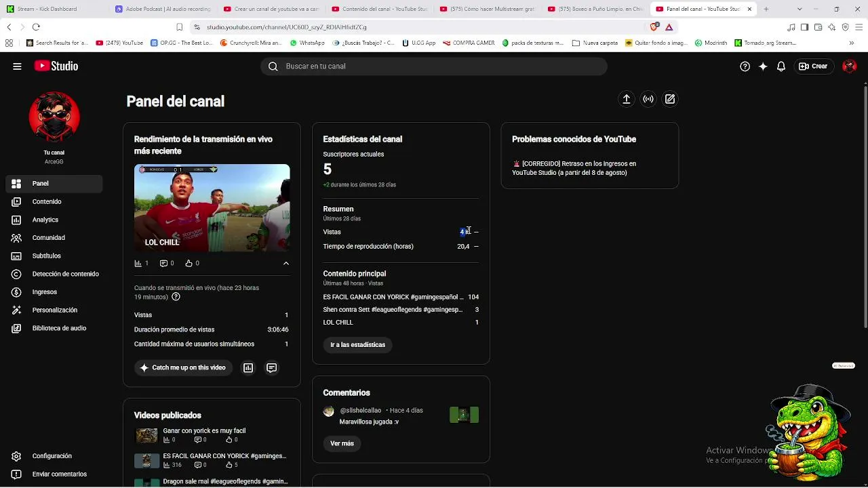Click the create post pencil icon
The image size is (868, 488).
pos(670,99)
